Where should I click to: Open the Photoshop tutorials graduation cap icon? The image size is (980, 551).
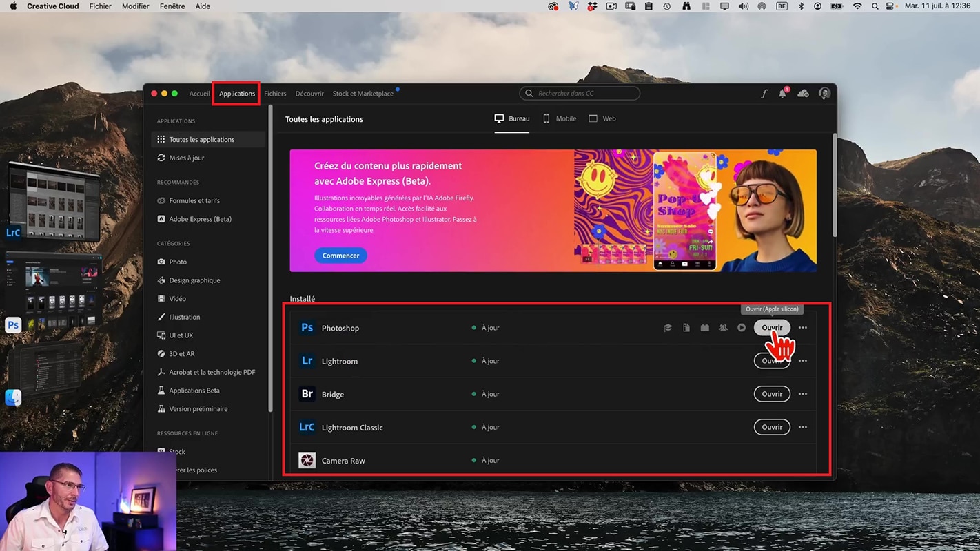pyautogui.click(x=668, y=328)
